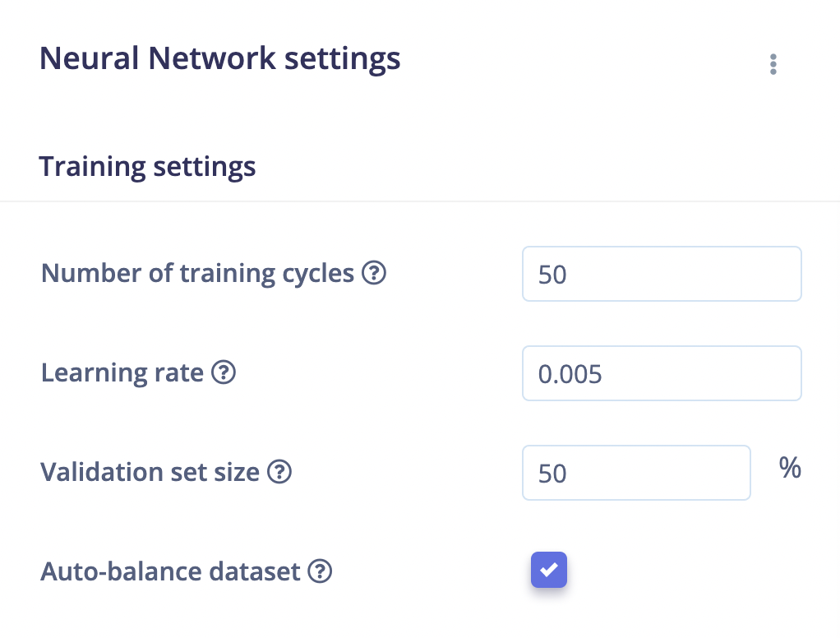Click the percent symbol beside validation size
Image resolution: width=840 pixels, height=638 pixels.
coord(790,468)
